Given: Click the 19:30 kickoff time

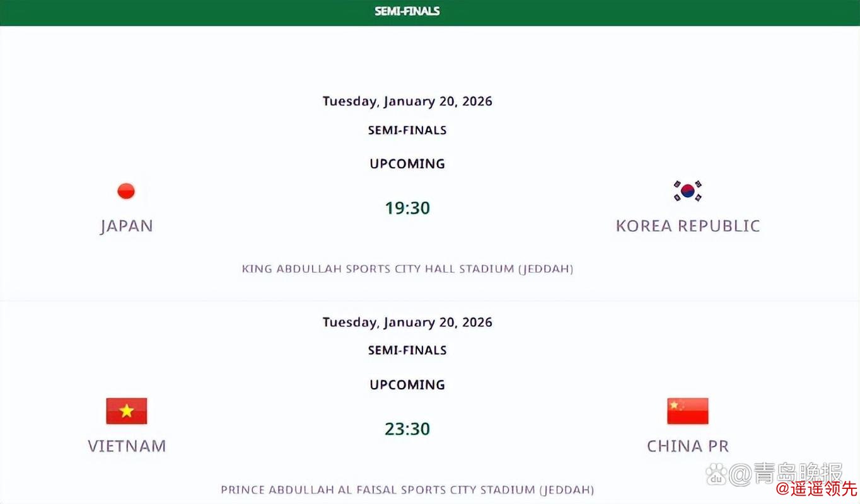Looking at the screenshot, I should (407, 208).
